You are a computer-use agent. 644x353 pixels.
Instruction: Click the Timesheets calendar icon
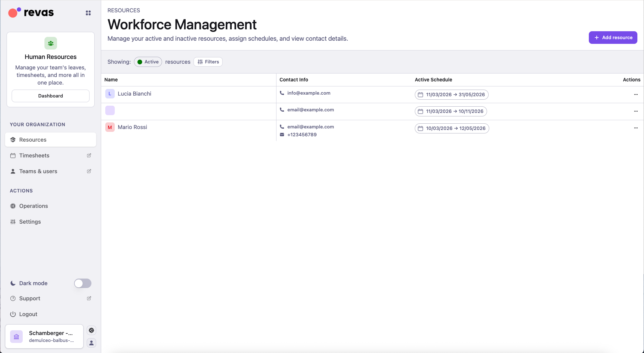click(13, 155)
